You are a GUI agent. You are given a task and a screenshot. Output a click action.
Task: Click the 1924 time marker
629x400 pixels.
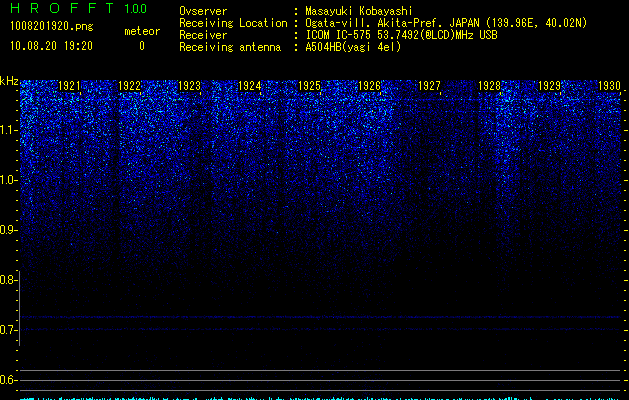click(x=250, y=86)
